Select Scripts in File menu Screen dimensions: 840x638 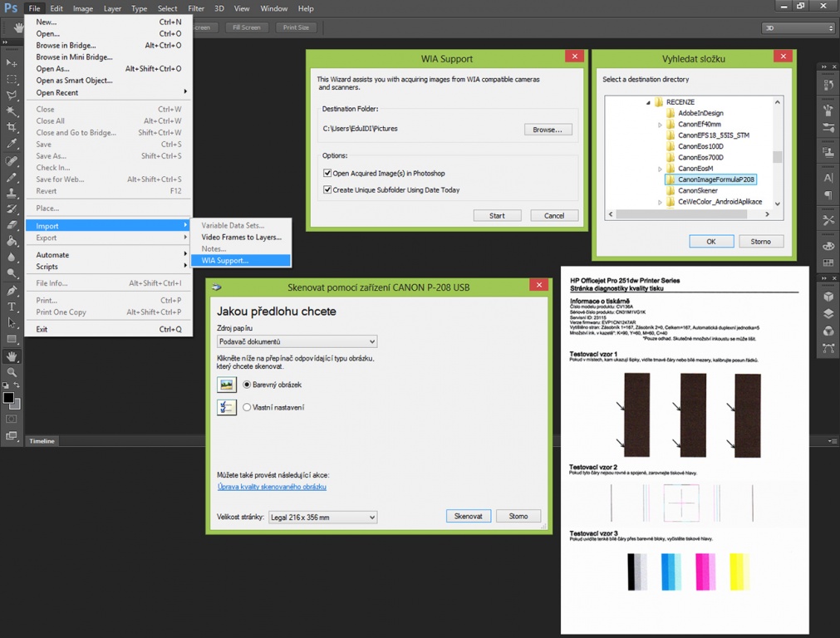[109, 267]
